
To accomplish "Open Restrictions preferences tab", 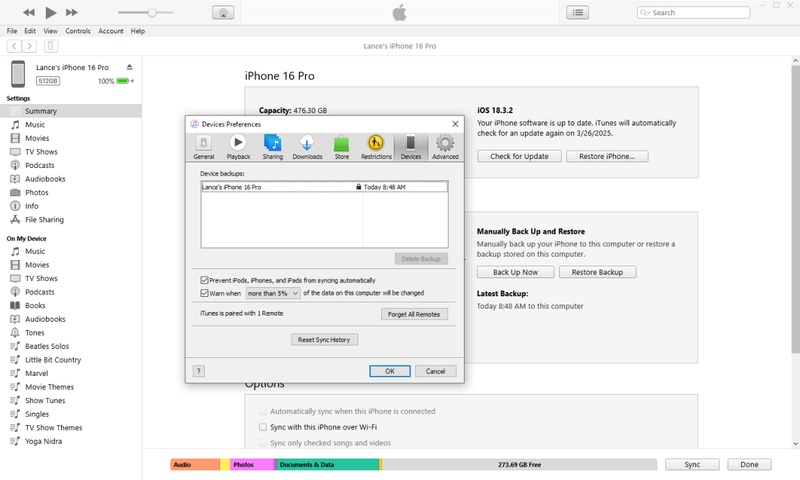I will click(x=376, y=147).
